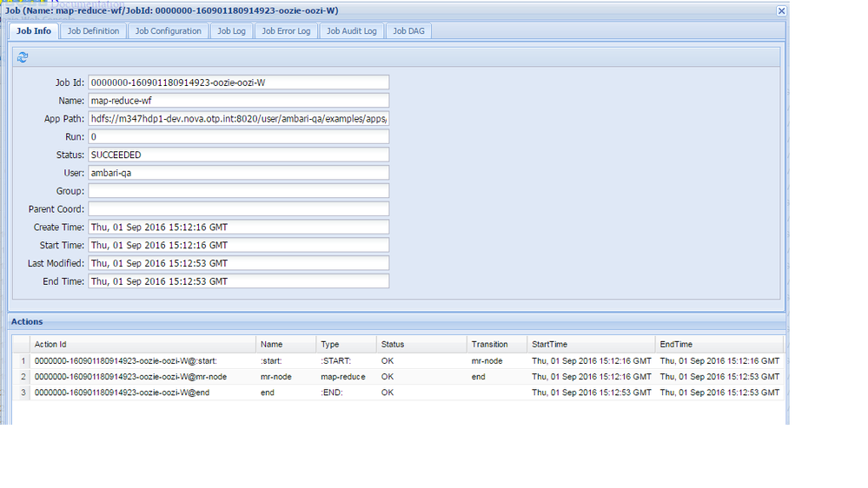Viewport: 868px width, 488px height.
Task: Close the map-reduce-wf job dialog
Action: point(781,11)
